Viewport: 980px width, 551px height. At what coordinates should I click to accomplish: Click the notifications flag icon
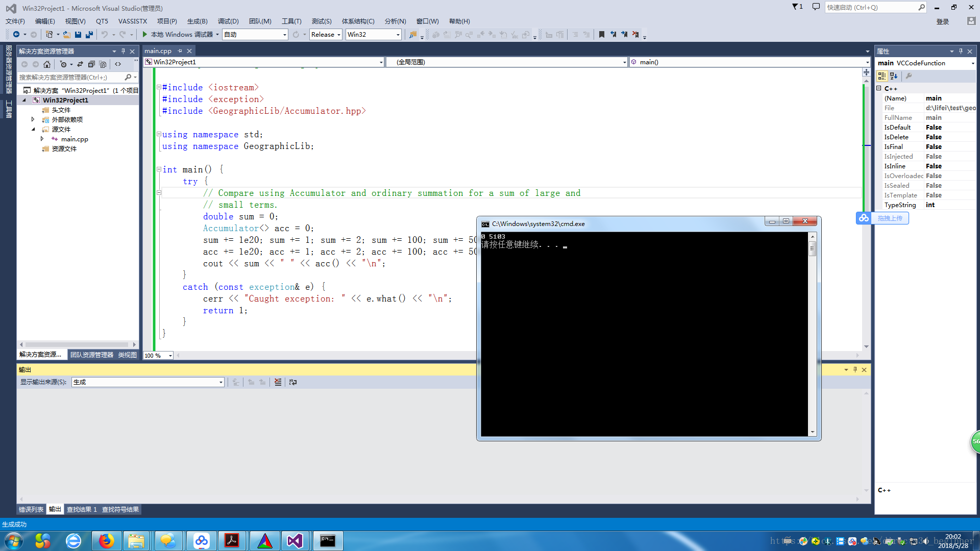point(797,7)
